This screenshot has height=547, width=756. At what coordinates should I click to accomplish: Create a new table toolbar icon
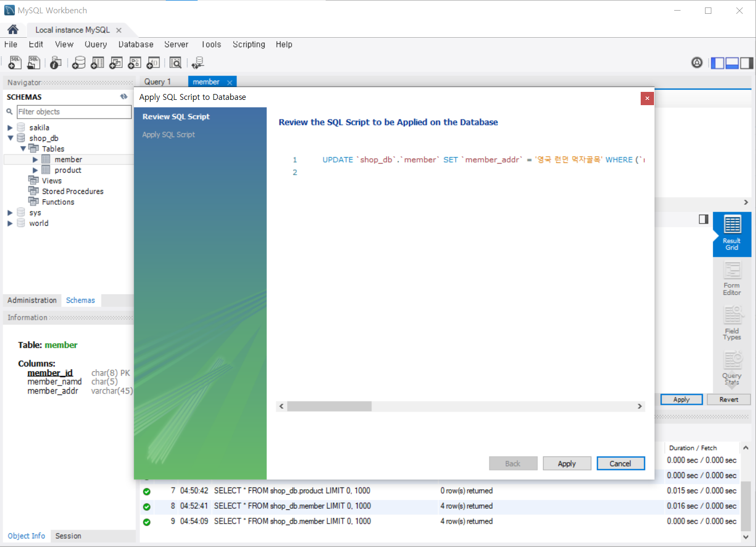click(97, 63)
